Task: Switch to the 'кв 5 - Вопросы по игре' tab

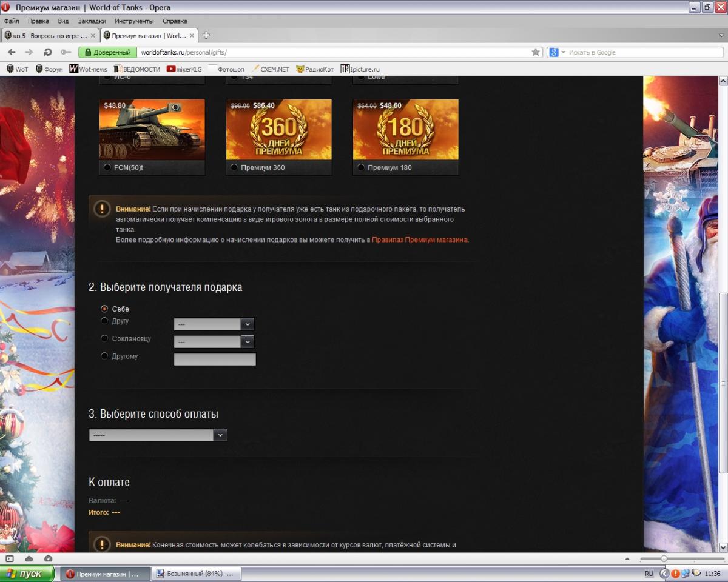Action: pyautogui.click(x=50, y=36)
